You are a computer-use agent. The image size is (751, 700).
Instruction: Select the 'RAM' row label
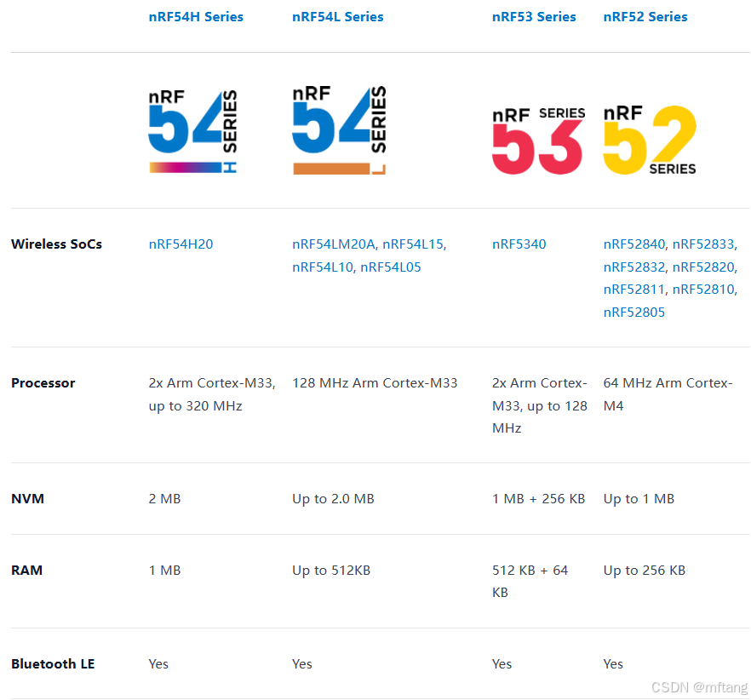[27, 571]
